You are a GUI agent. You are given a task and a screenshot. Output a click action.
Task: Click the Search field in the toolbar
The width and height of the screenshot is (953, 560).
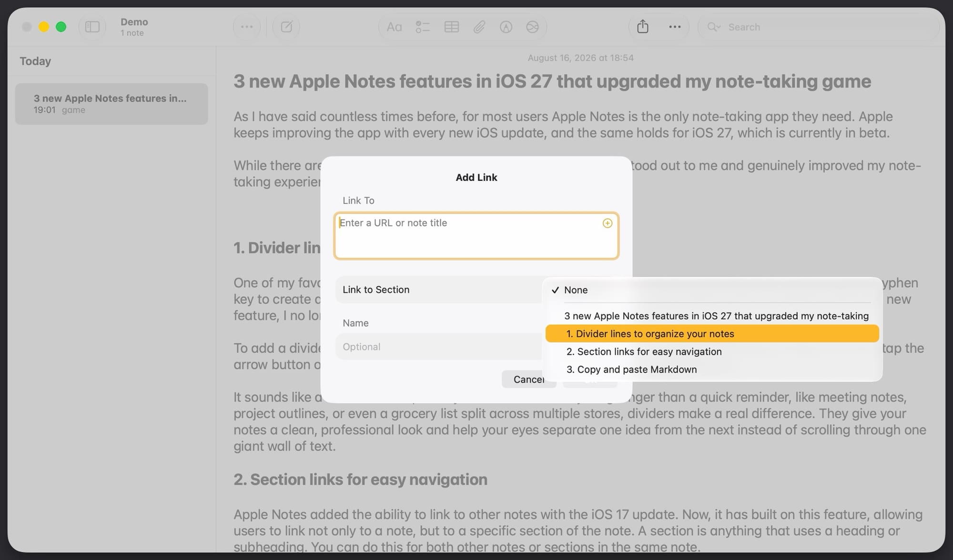click(x=818, y=27)
